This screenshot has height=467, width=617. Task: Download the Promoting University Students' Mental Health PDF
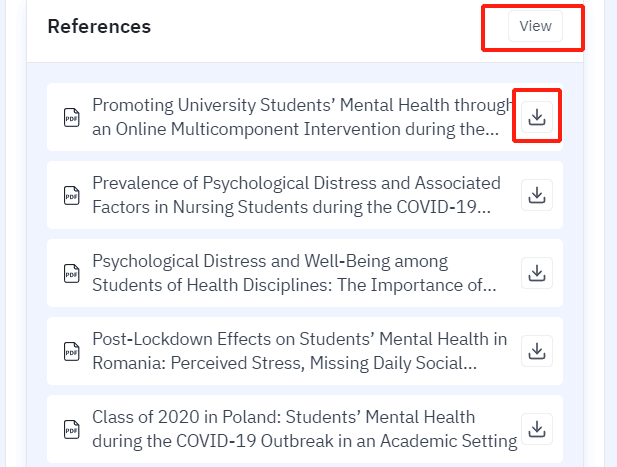pos(537,117)
